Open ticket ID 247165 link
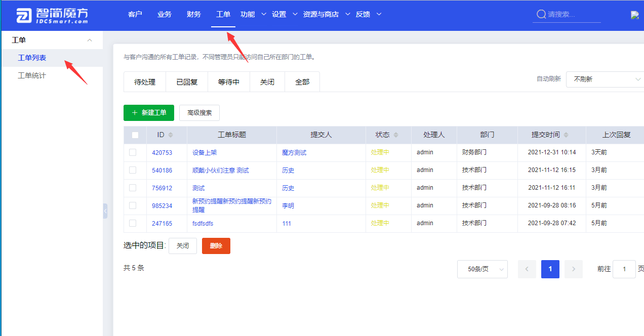Image resolution: width=644 pixels, height=336 pixels. point(162,223)
